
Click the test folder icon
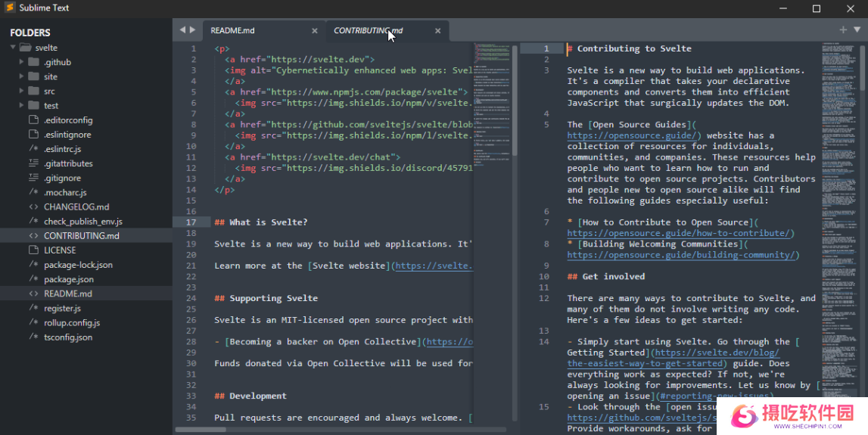(34, 105)
